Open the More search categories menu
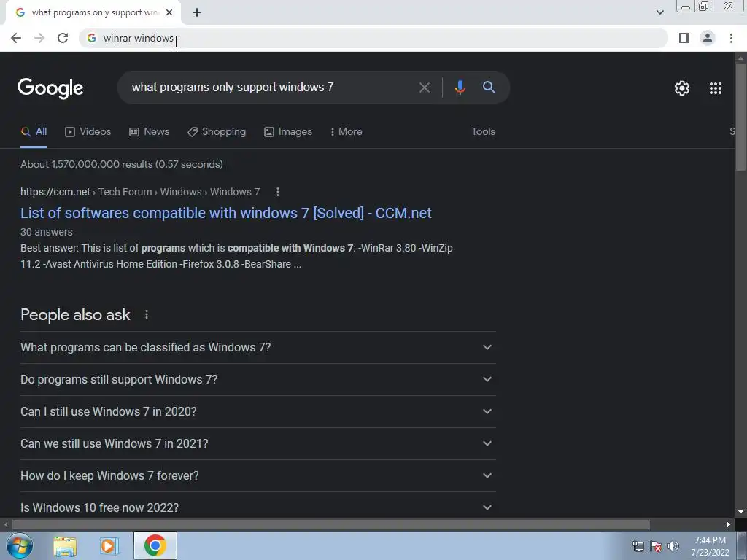 347,132
